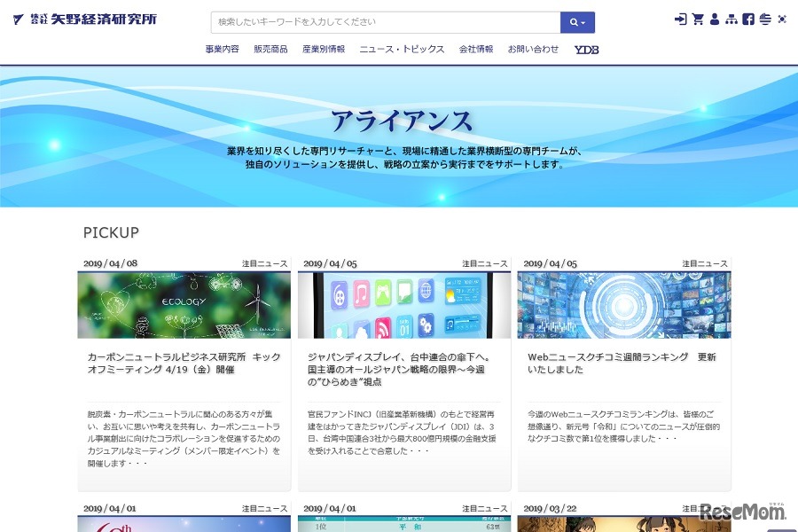
Task: Open the 会社情報 navigation tab
Action: click(x=475, y=50)
